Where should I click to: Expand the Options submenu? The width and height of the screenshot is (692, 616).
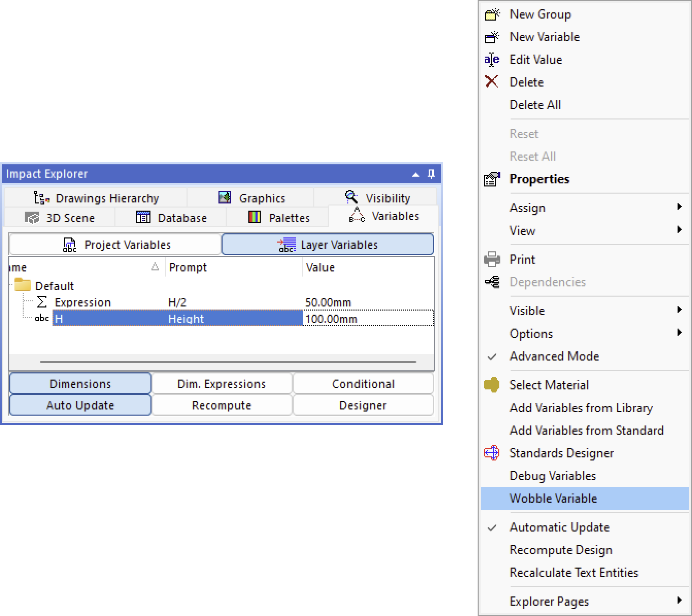coord(585,334)
